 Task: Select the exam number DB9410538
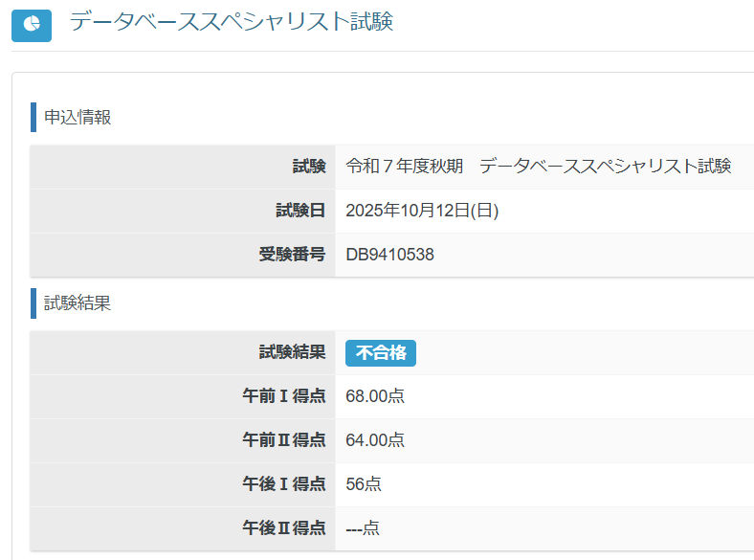point(389,255)
